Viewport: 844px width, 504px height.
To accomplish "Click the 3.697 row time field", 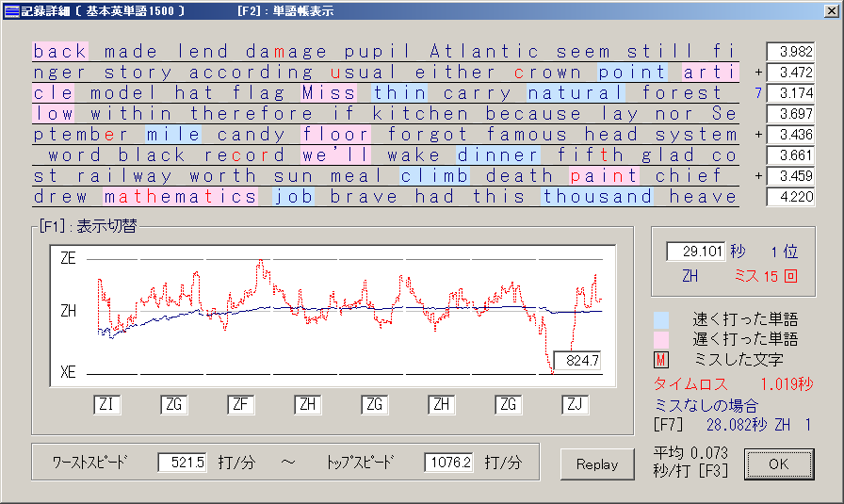I will click(x=790, y=114).
